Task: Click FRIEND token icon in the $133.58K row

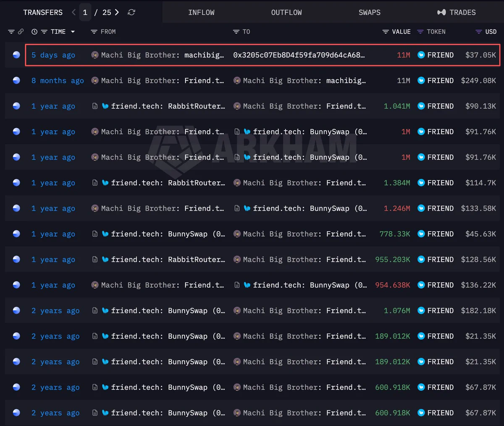Action: (x=421, y=208)
